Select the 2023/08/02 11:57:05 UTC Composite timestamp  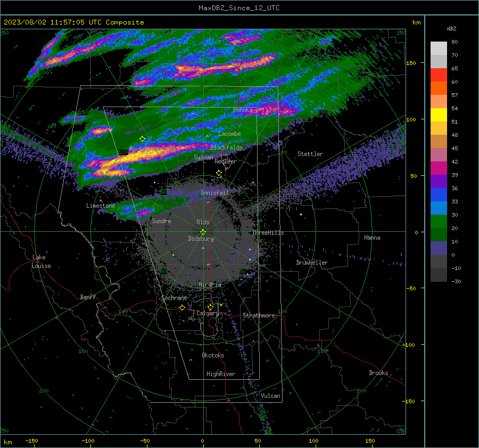coord(73,22)
